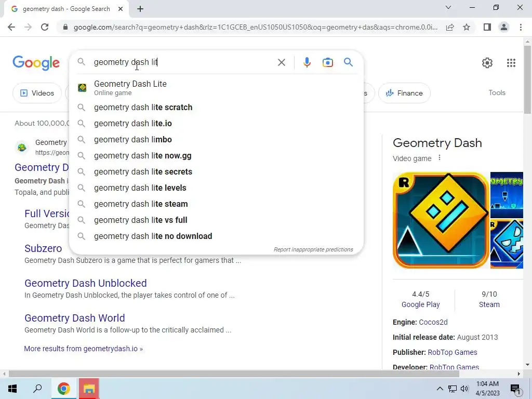Open the Google Play rating link
Image resolution: width=532 pixels, height=399 pixels.
coord(420,304)
